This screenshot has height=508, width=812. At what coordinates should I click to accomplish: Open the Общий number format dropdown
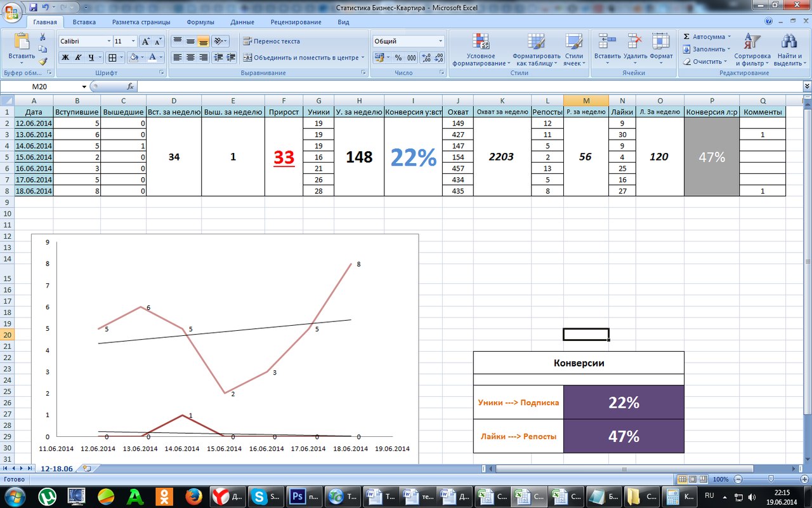tap(440, 41)
